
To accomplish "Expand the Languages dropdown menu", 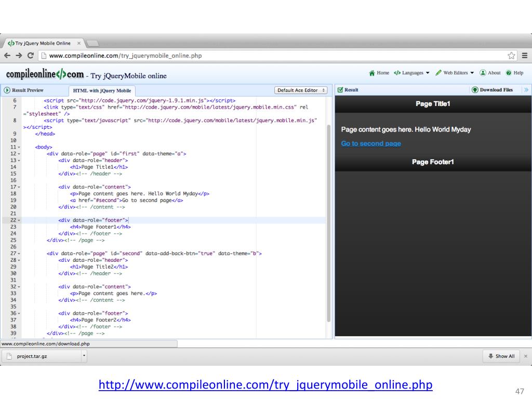I will point(411,73).
